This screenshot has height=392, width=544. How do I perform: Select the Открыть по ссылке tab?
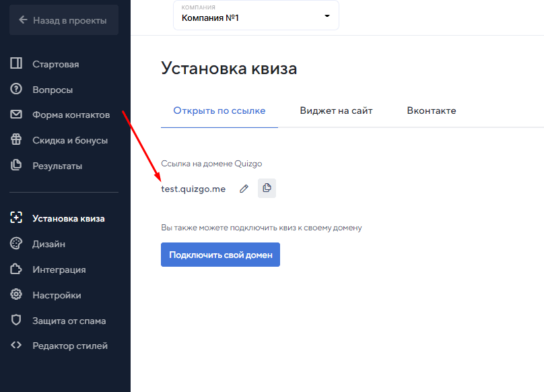pos(219,110)
